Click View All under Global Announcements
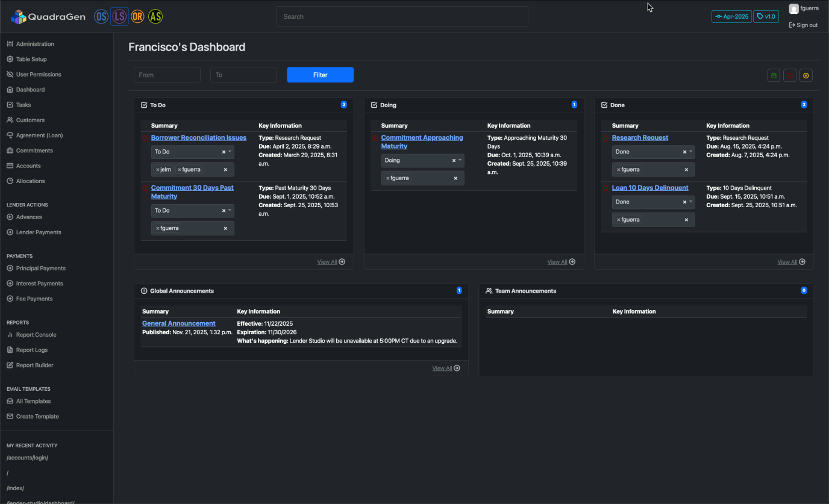The width and height of the screenshot is (829, 504). pos(446,369)
